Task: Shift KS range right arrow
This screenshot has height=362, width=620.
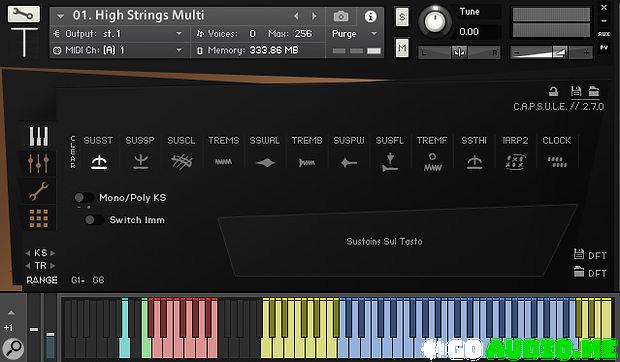Action: click(x=53, y=253)
